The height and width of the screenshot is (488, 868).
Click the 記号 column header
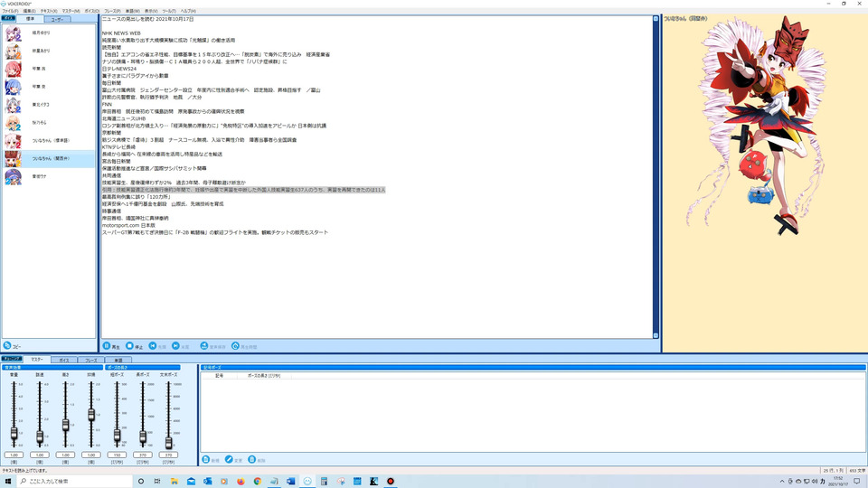pyautogui.click(x=220, y=376)
